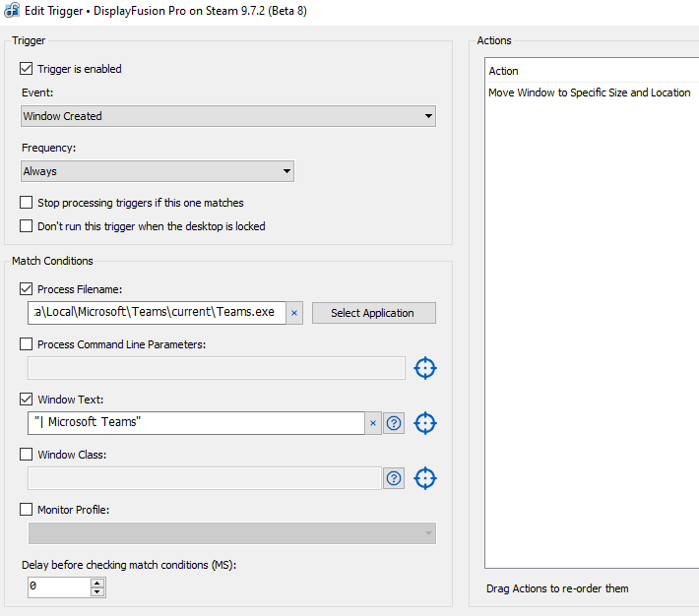The image size is (699, 616).
Task: Clear the Process Filename field with the x icon
Action: (x=293, y=313)
